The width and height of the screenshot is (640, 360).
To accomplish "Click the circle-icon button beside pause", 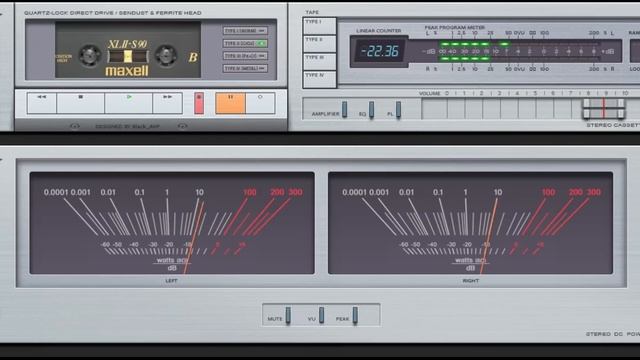I will point(260,103).
